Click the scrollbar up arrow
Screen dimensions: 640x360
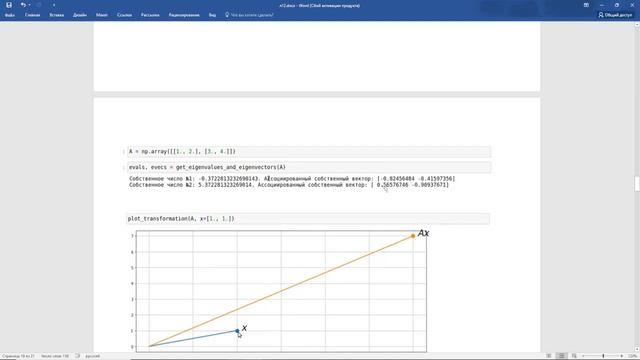click(x=637, y=24)
